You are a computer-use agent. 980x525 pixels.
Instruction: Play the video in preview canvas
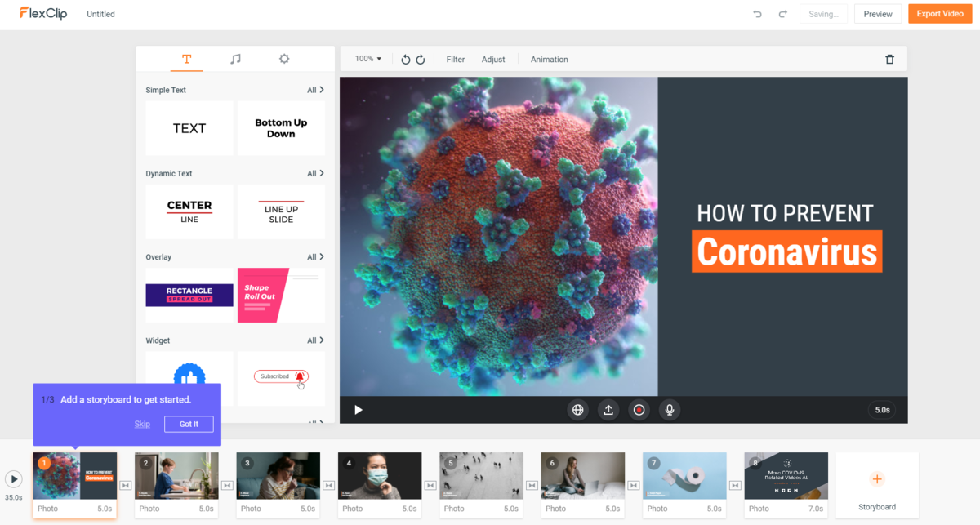tap(358, 410)
